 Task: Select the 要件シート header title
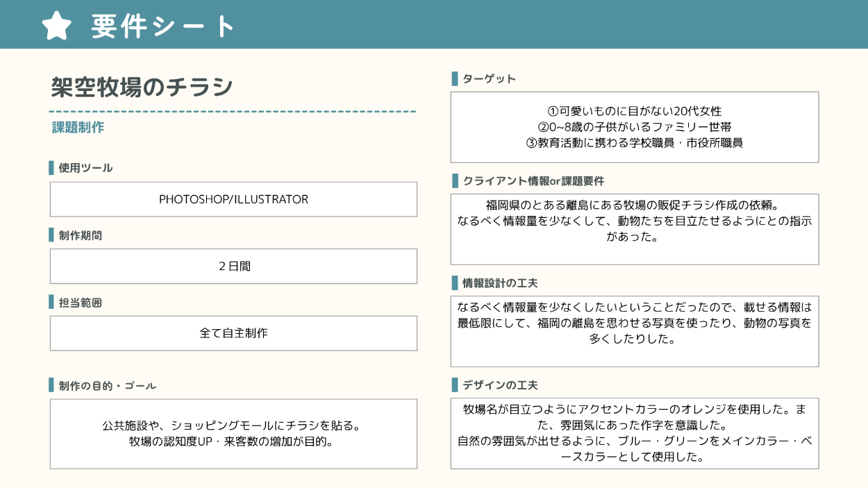163,26
